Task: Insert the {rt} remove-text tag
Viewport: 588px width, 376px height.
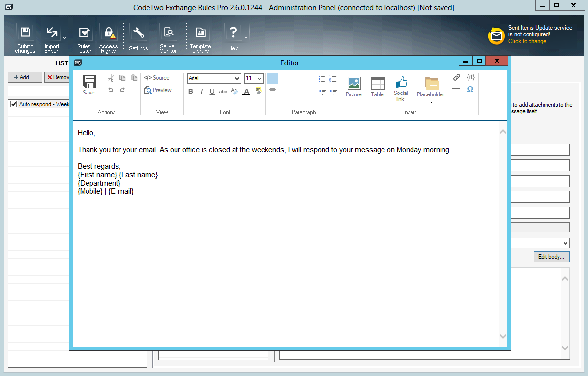Action: [470, 77]
